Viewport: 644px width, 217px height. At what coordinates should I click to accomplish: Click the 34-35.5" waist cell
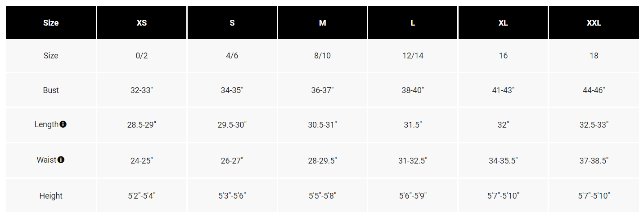[503, 160]
